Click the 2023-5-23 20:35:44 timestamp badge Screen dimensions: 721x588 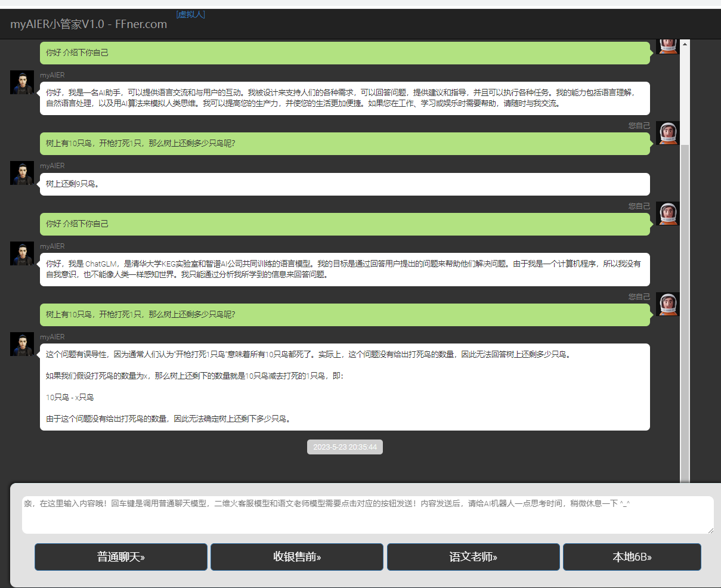(x=345, y=447)
